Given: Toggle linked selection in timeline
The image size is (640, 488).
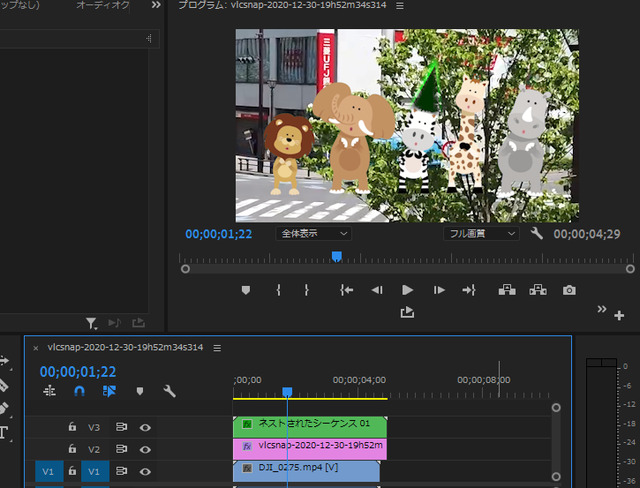Looking at the screenshot, I should tap(109, 391).
